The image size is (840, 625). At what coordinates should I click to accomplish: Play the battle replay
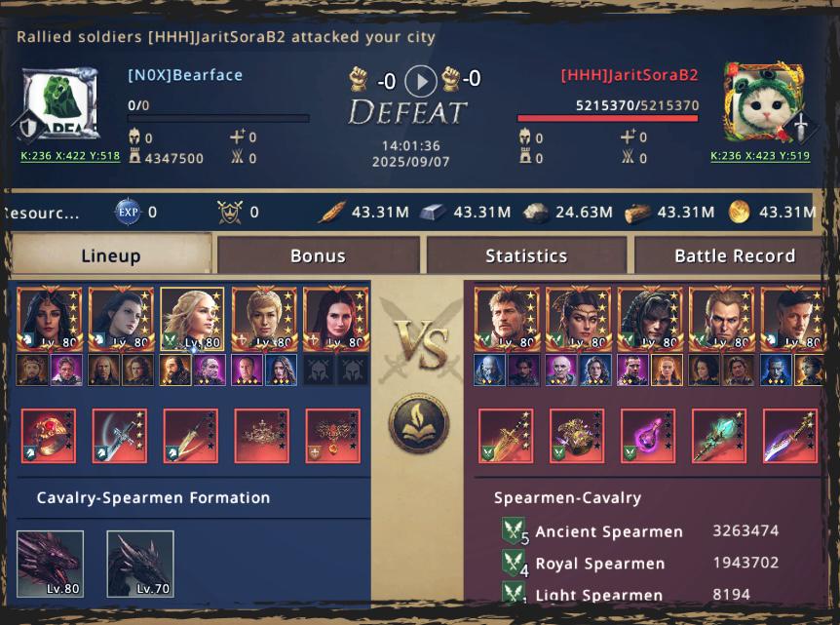421,81
